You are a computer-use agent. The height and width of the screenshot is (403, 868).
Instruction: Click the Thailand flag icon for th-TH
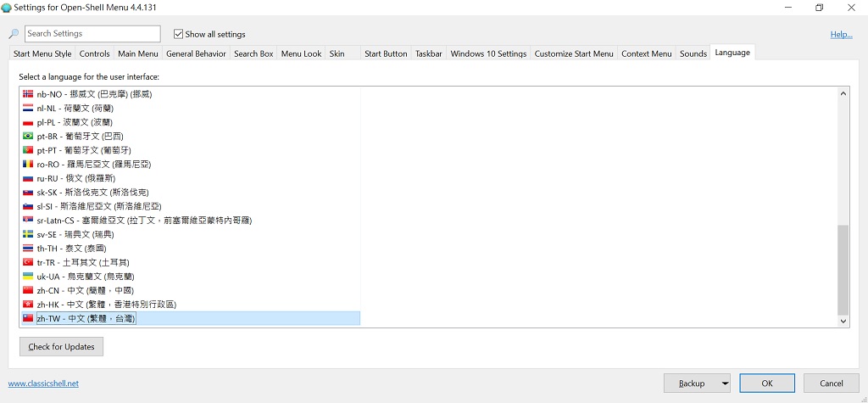[x=28, y=249]
